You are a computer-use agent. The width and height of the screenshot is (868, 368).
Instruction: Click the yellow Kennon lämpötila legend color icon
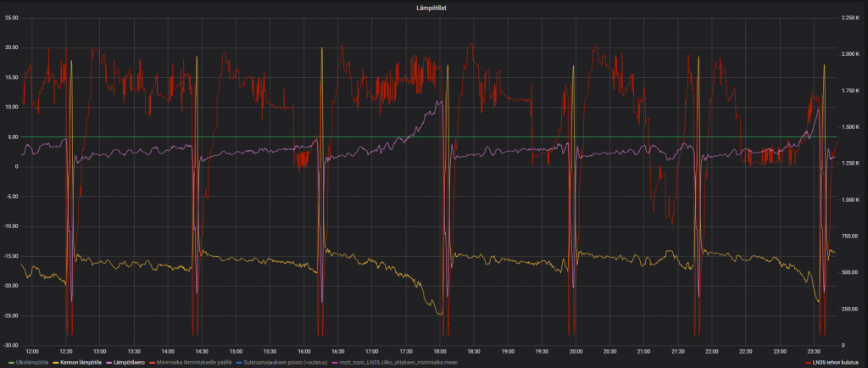[x=56, y=363]
